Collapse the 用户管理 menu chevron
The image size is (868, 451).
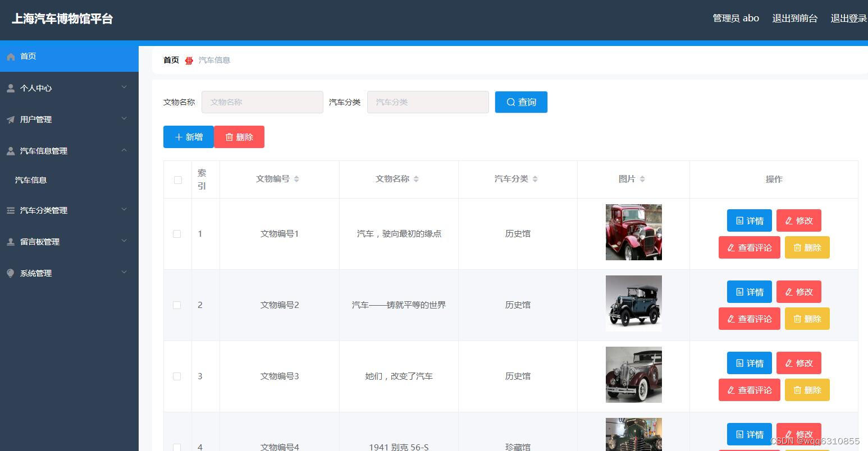[x=124, y=119]
